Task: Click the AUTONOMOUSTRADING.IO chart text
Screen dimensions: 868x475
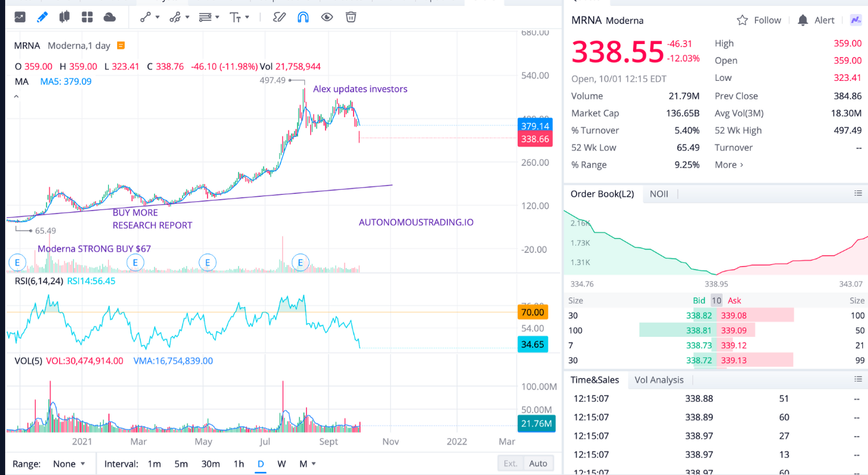Action: coord(416,222)
